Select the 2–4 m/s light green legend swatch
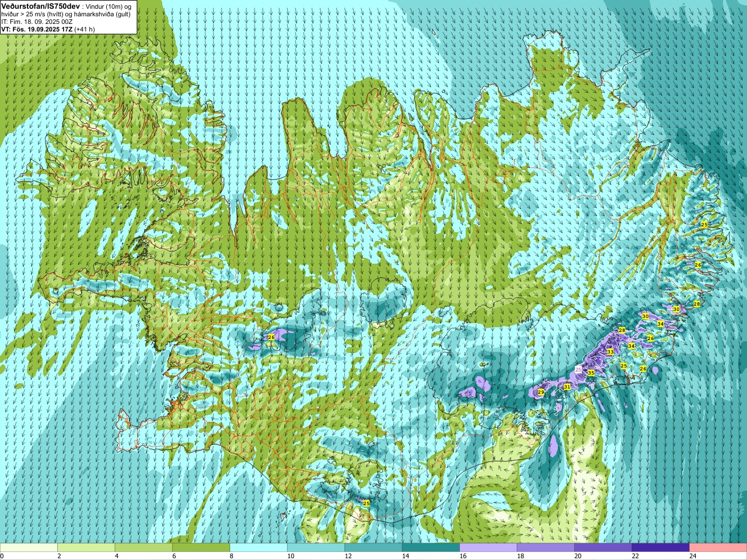The width and height of the screenshot is (747, 560). coord(86,548)
